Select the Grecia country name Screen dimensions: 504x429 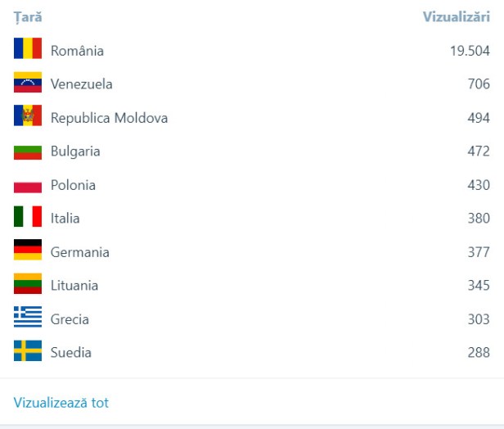(x=70, y=319)
